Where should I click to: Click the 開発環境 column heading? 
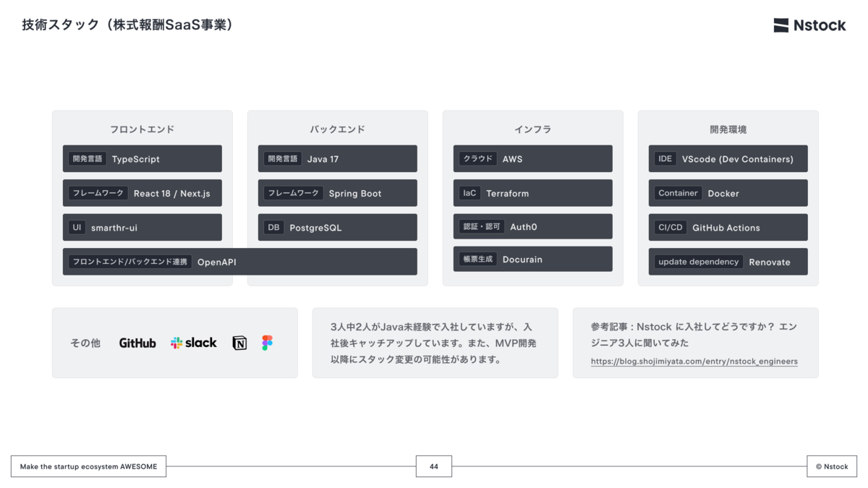[x=728, y=129]
